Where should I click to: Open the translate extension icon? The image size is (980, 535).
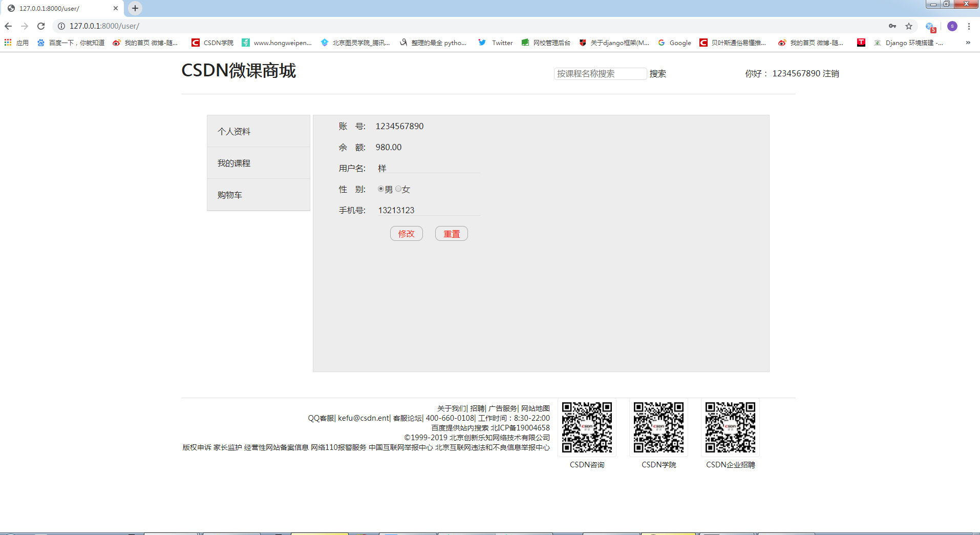tap(930, 27)
